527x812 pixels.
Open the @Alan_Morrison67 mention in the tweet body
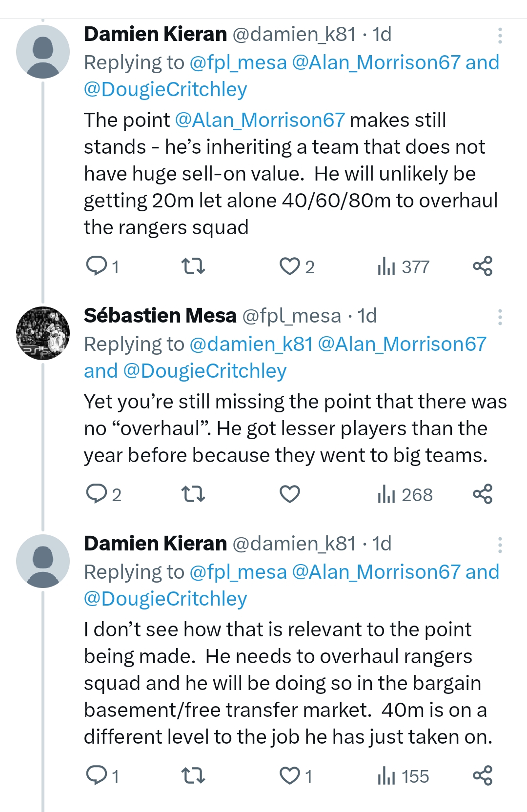tap(260, 120)
